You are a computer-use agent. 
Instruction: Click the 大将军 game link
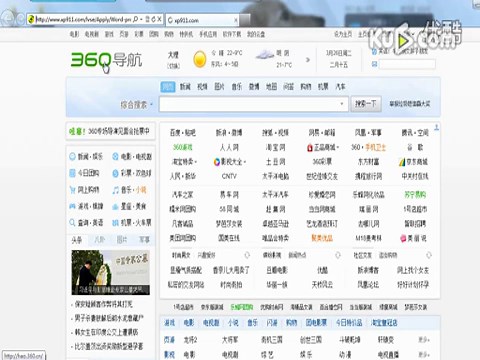230,340
